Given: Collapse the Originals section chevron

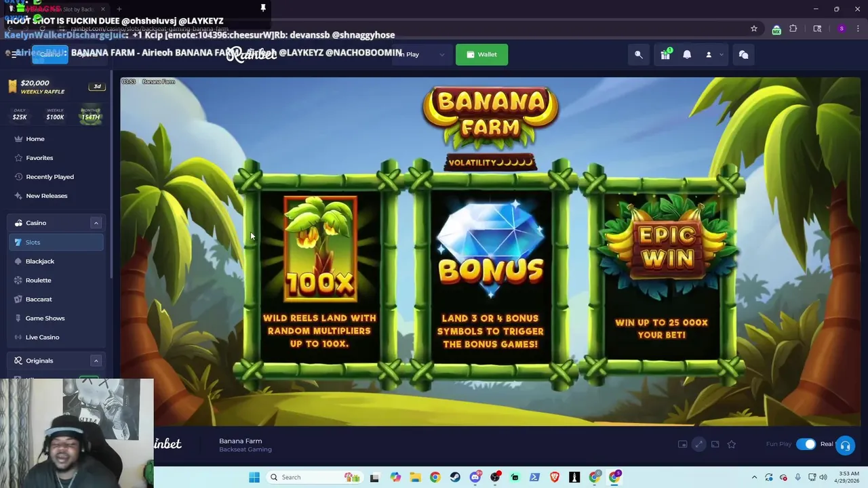Looking at the screenshot, I should [x=96, y=361].
